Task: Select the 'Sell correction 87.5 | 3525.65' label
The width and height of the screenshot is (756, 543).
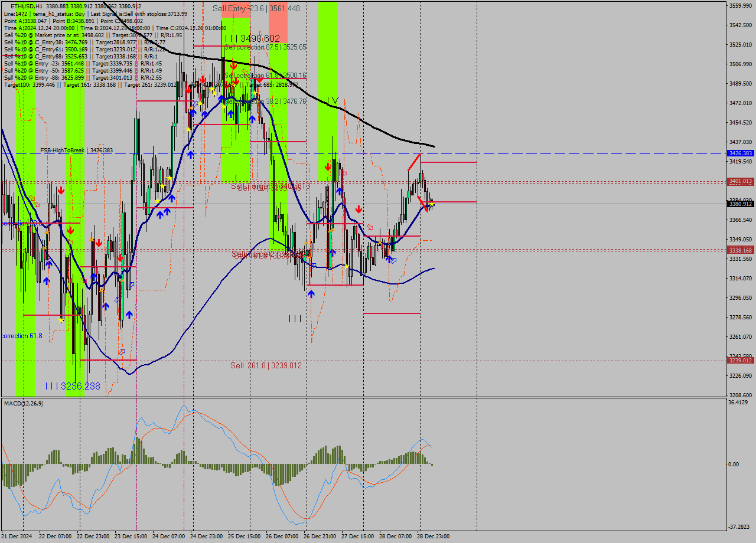Action: pos(266,47)
